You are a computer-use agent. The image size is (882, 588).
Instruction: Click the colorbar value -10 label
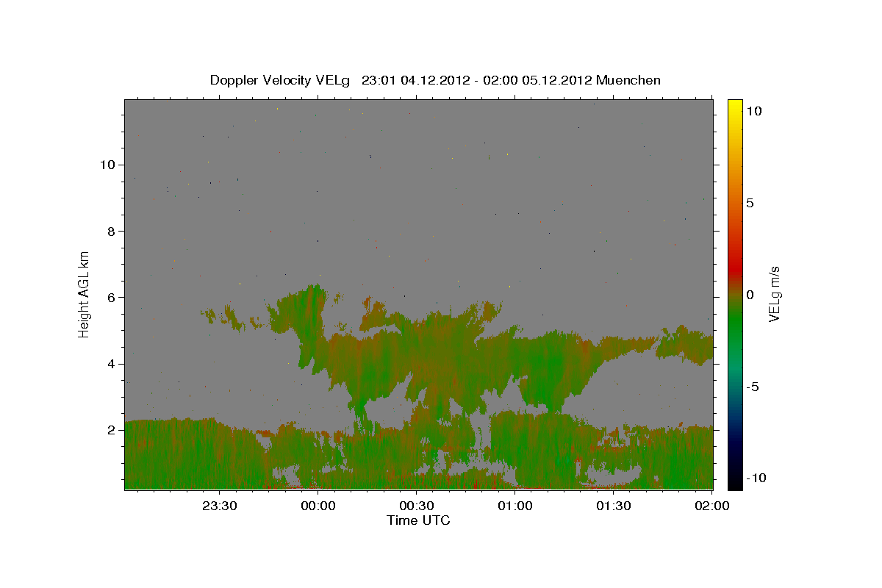coord(756,478)
